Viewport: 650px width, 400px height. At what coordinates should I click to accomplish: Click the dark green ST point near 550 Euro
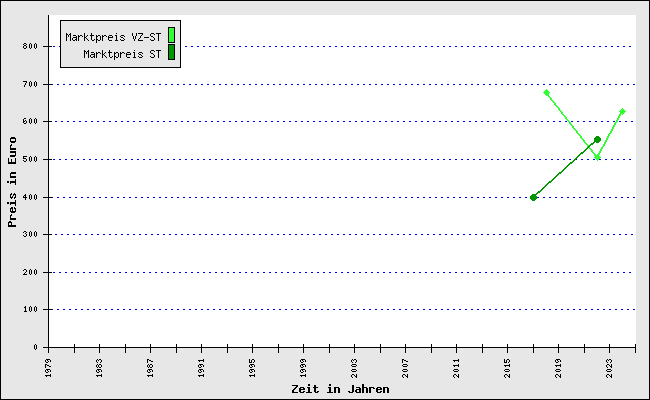tap(597, 140)
